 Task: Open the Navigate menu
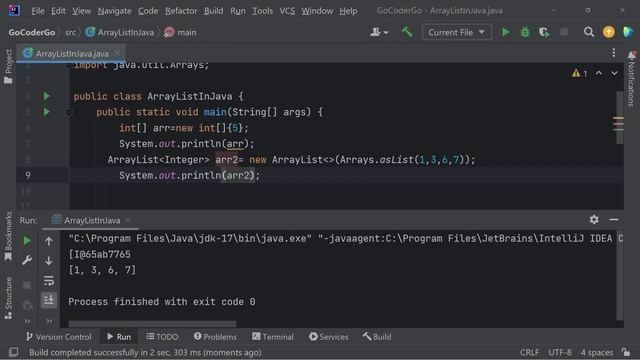click(x=114, y=11)
